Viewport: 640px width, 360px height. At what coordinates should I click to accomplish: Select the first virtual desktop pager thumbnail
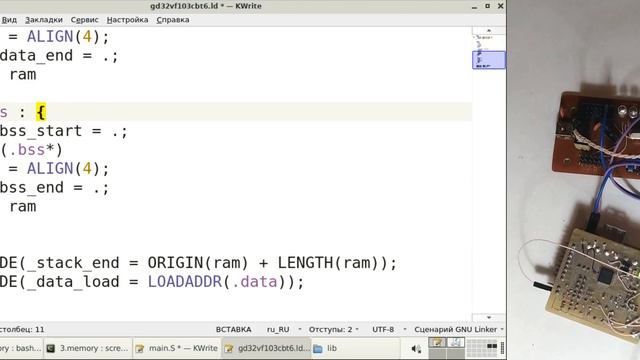coord(437,343)
